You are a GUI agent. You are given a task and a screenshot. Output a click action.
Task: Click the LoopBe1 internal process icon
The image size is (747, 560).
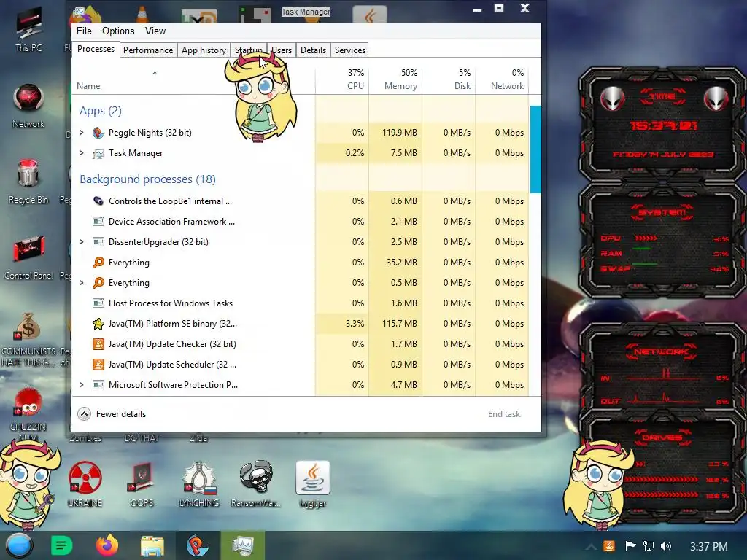(98, 201)
